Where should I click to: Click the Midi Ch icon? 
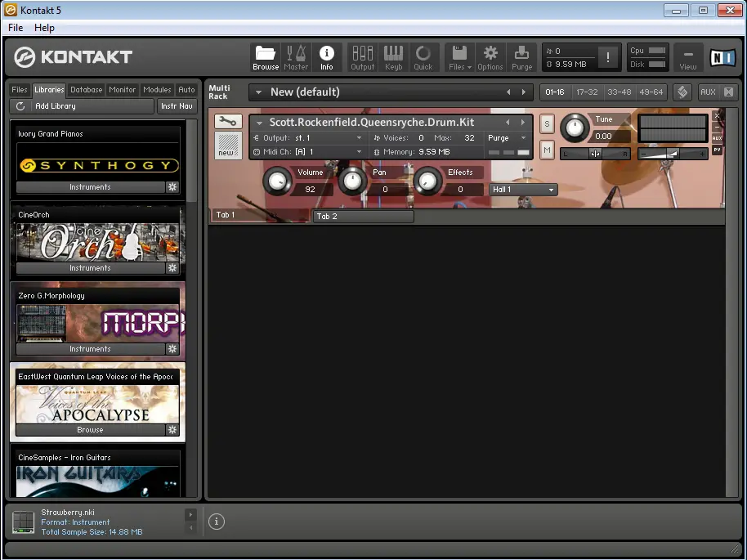click(257, 152)
